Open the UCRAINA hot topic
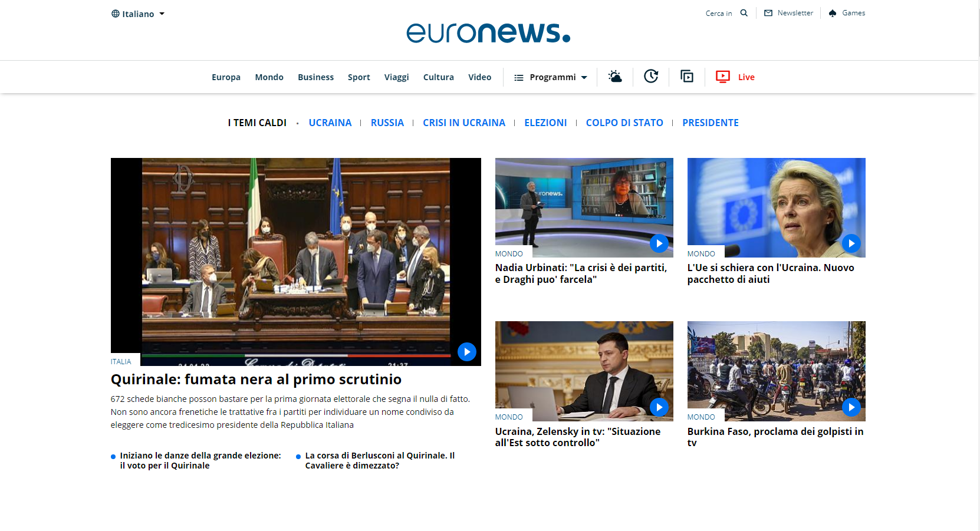 pos(330,123)
